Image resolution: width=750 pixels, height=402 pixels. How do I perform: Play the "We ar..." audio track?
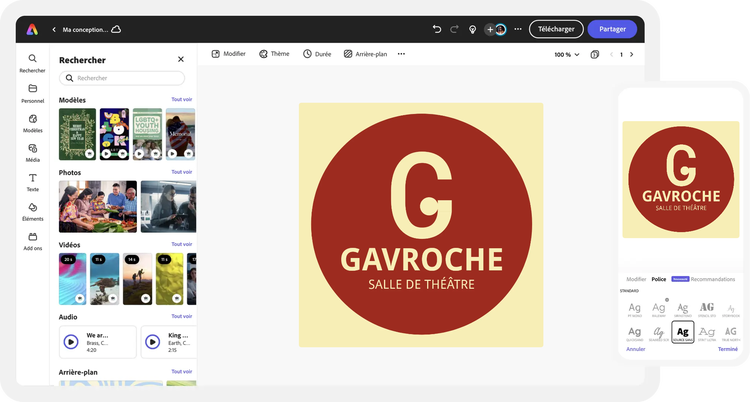71,341
